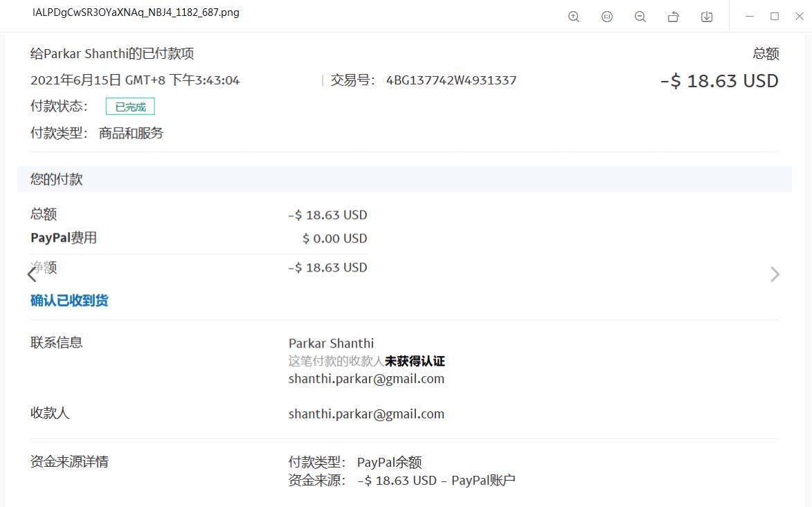Image resolution: width=812 pixels, height=507 pixels.
Task: Click the bold 未获得认证 text
Action: (x=415, y=362)
